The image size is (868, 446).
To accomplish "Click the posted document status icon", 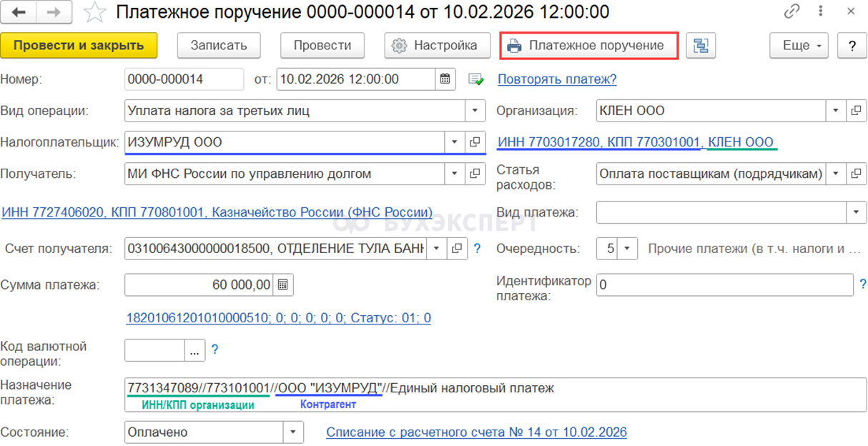I will 476,79.
